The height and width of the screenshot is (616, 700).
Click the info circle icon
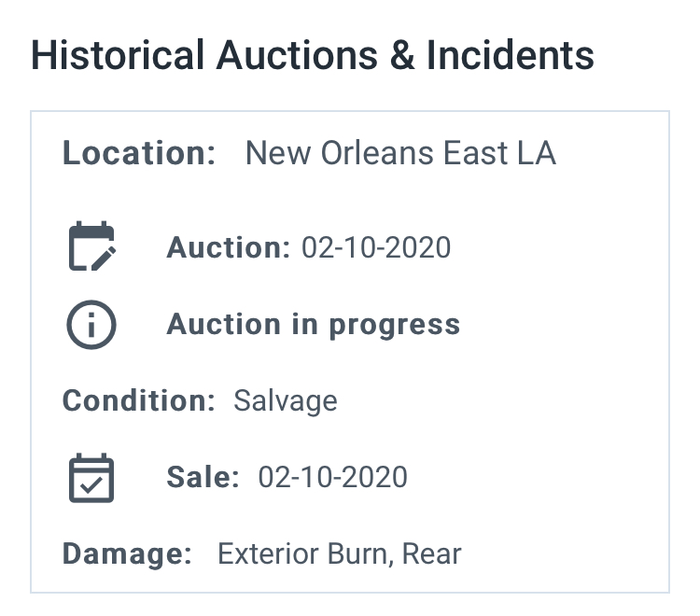[91, 325]
